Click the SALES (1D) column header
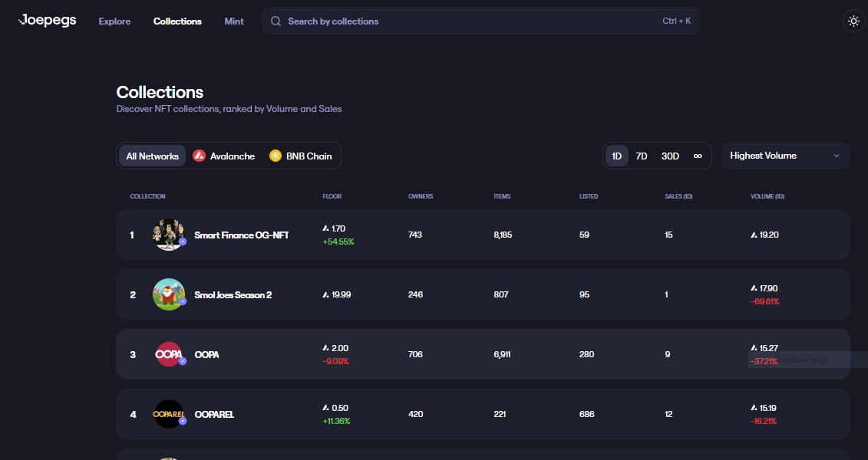The height and width of the screenshot is (460, 868). click(x=678, y=196)
